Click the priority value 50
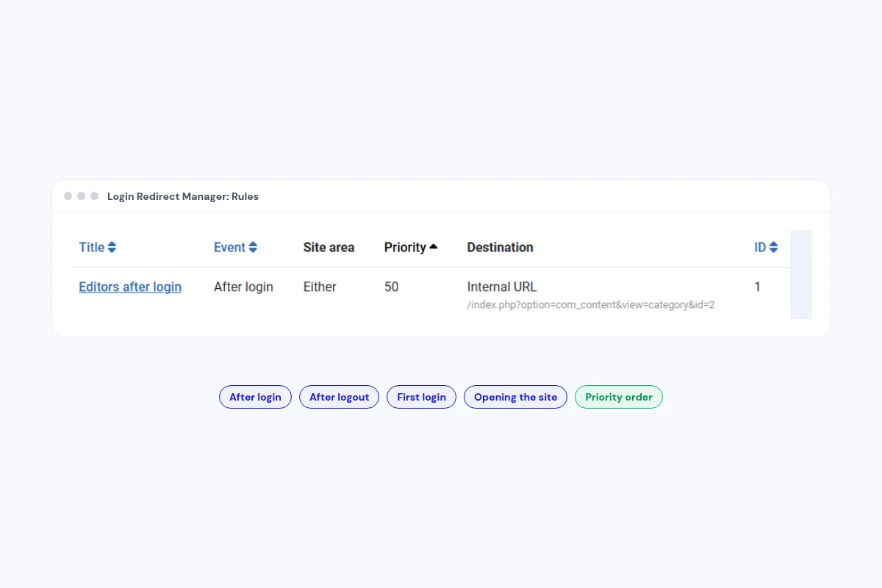The image size is (882, 588). tap(392, 287)
